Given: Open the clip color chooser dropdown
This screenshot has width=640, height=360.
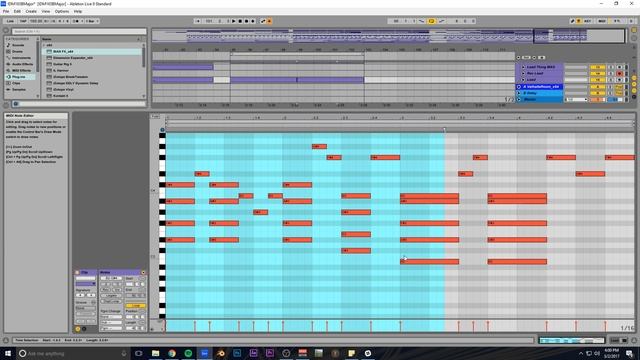Looking at the screenshot, I should pos(85,284).
